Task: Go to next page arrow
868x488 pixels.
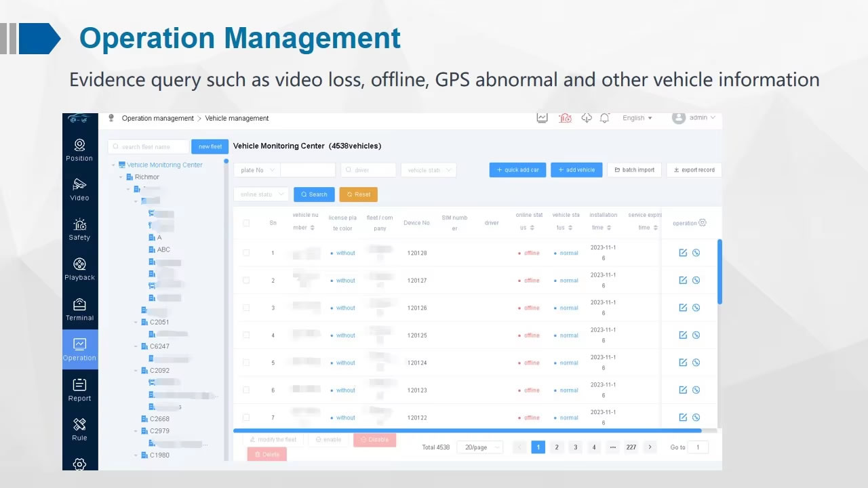Action: point(650,447)
